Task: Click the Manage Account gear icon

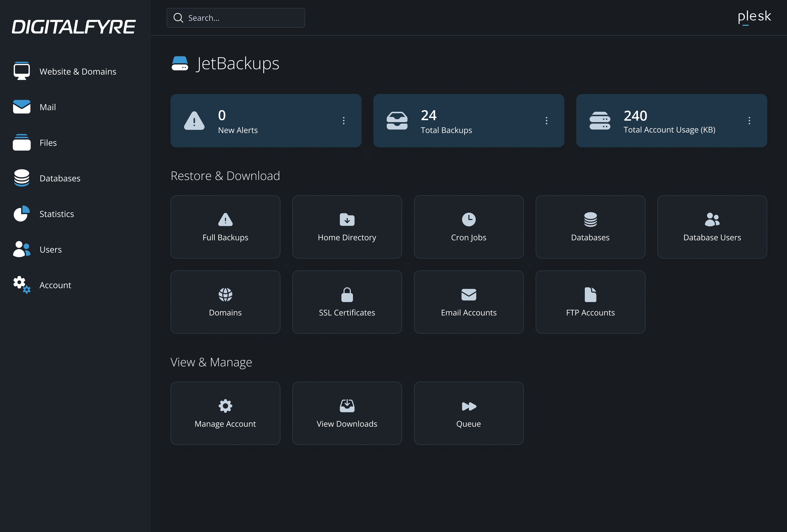Action: (x=225, y=406)
